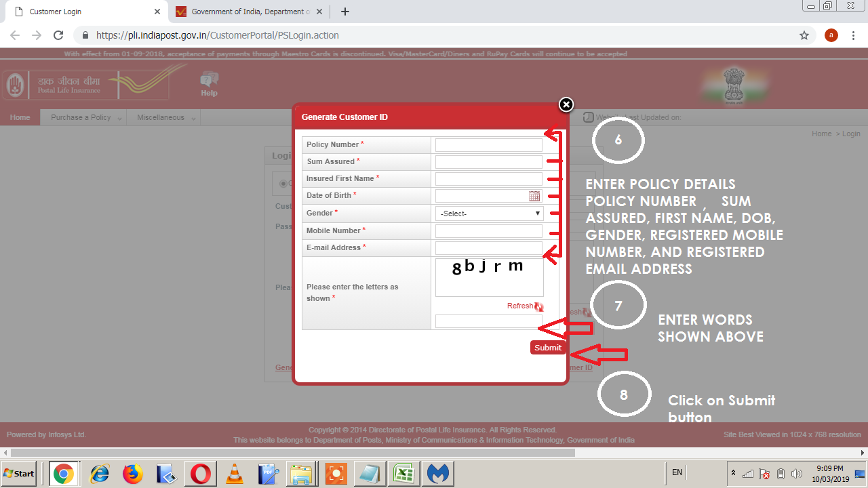Open the Chrome three-dot menu
This screenshot has height=488, width=868.
(x=853, y=35)
